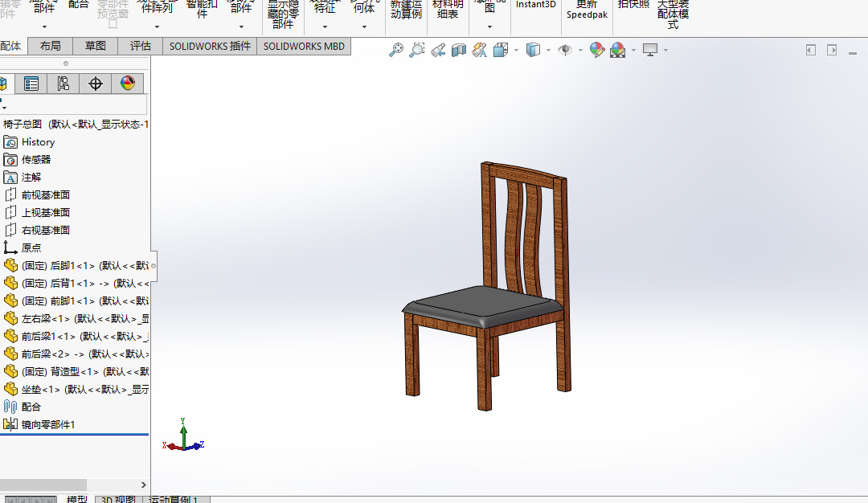Switch to the 评估 tab
The height and width of the screenshot is (503, 868).
coord(140,46)
